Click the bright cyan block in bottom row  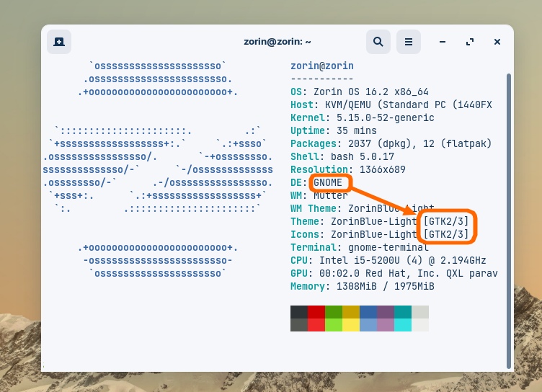(403, 325)
